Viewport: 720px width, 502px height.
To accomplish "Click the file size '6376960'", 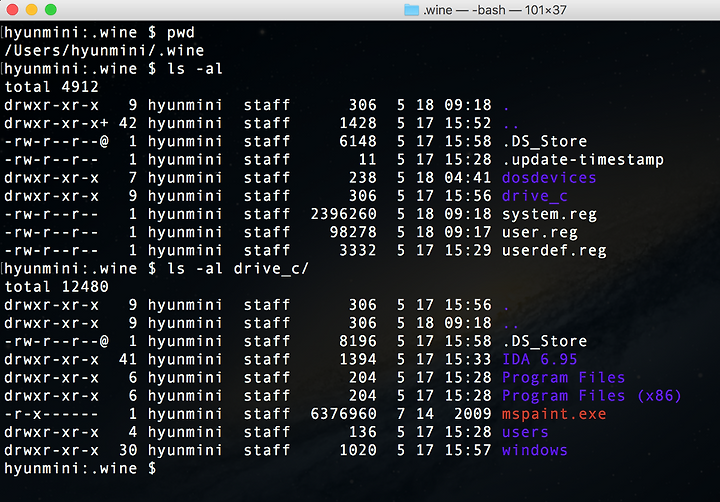I will click(343, 414).
